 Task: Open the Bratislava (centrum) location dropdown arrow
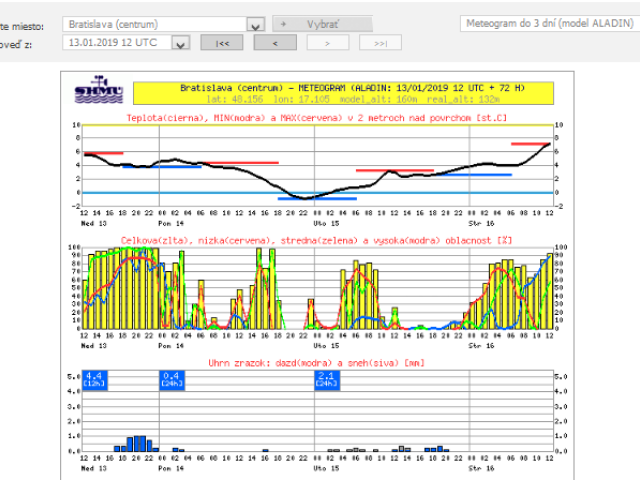pyautogui.click(x=256, y=25)
